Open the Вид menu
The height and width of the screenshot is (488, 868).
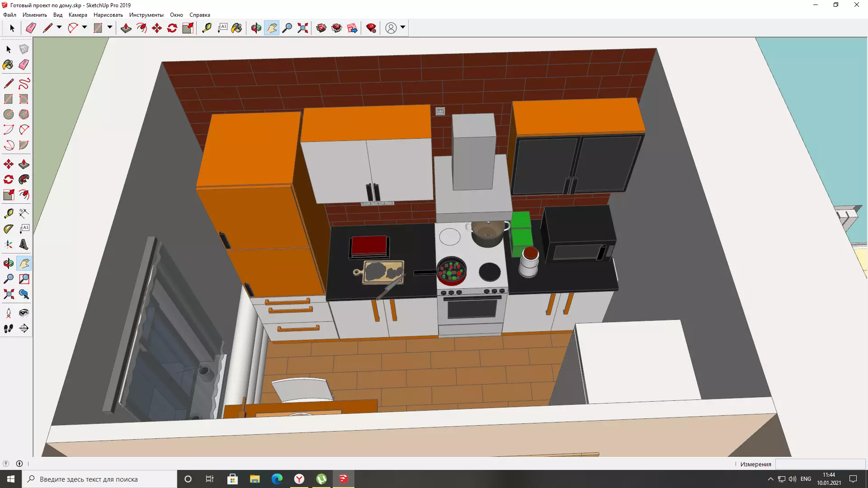[58, 15]
